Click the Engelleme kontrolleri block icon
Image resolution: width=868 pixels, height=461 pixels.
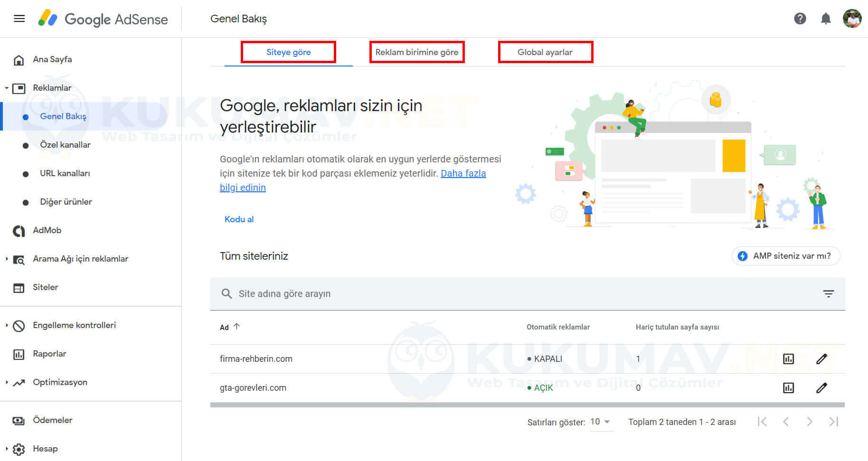pyautogui.click(x=19, y=326)
